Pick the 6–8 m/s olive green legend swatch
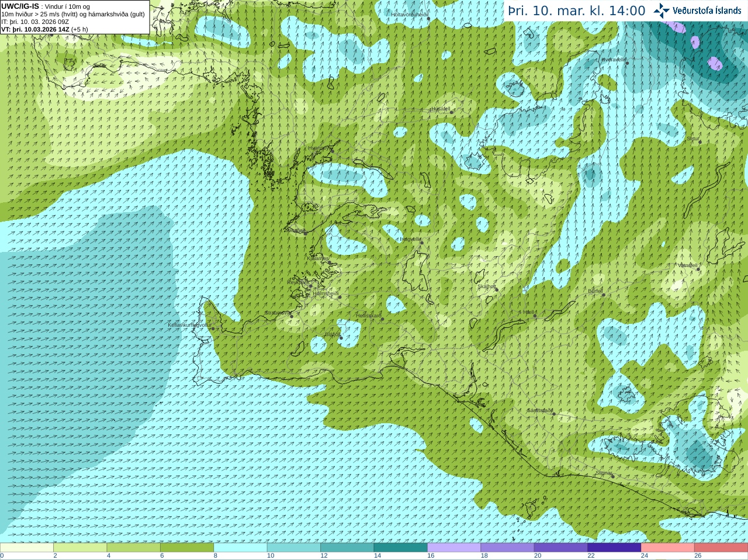748x560 pixels. point(187,548)
